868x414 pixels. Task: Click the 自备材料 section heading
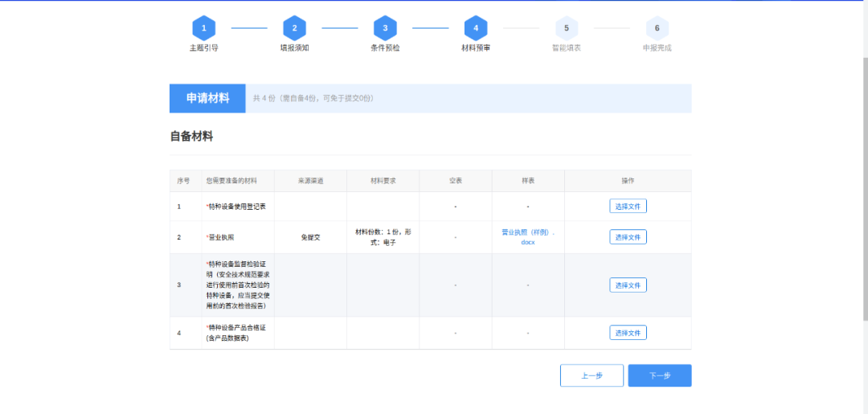[x=191, y=137]
